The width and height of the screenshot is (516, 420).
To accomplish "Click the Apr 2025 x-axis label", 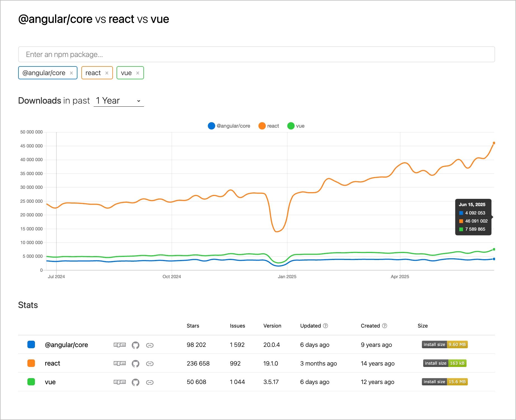I will (x=400, y=277).
